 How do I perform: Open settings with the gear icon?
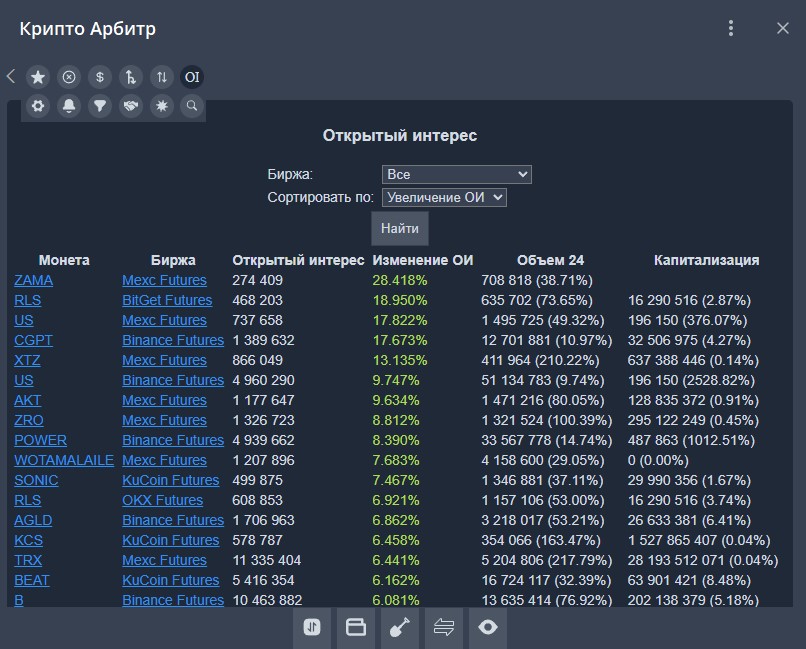38,105
